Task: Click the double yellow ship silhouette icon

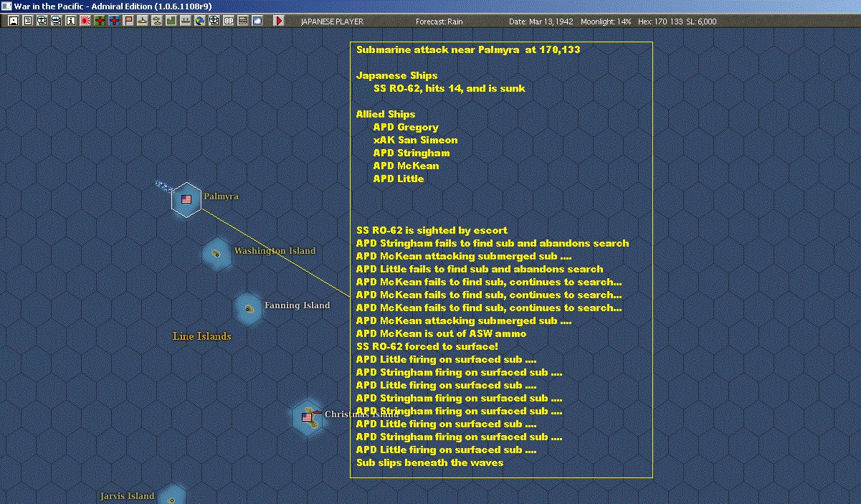Action: (x=156, y=21)
